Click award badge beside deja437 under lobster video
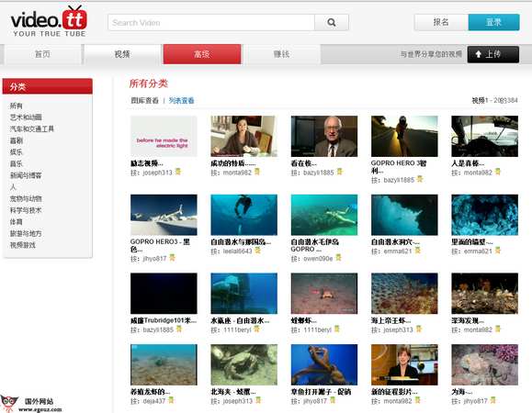This screenshot has width=532, height=413. click(x=171, y=400)
